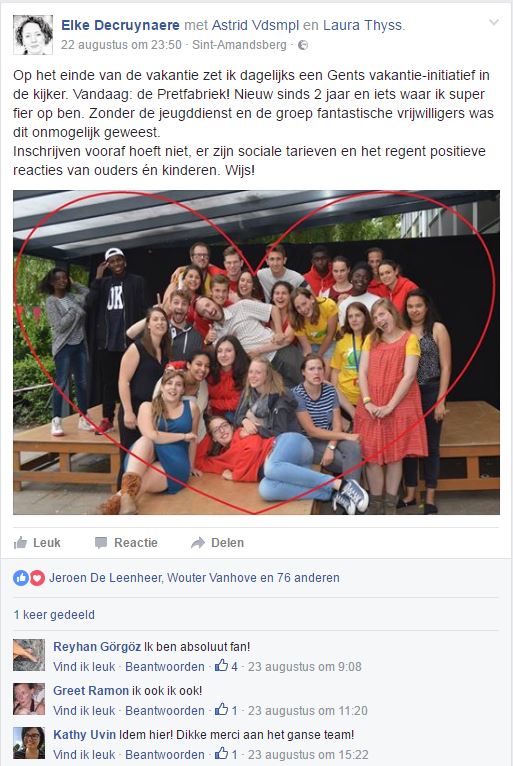Open tagged friend Astrid Vdsmpl's profile
This screenshot has width=513, height=766.
[256, 25]
